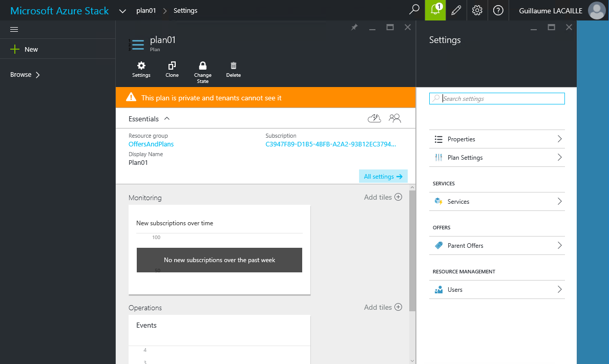This screenshot has height=364, width=609.
Task: Click the scrollbar up arrow in plan01 blade
Action: click(x=412, y=187)
